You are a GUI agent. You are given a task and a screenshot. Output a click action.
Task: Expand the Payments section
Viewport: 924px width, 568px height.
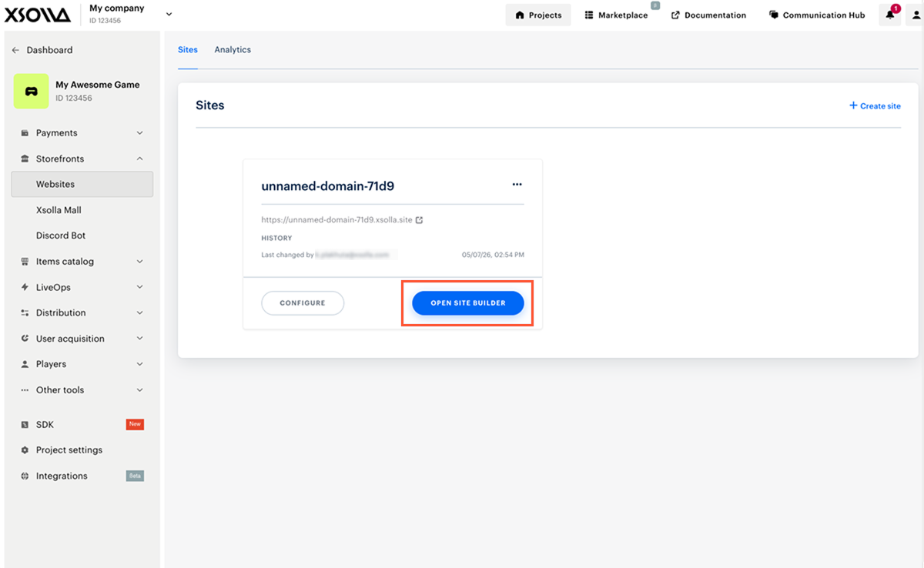pyautogui.click(x=82, y=133)
